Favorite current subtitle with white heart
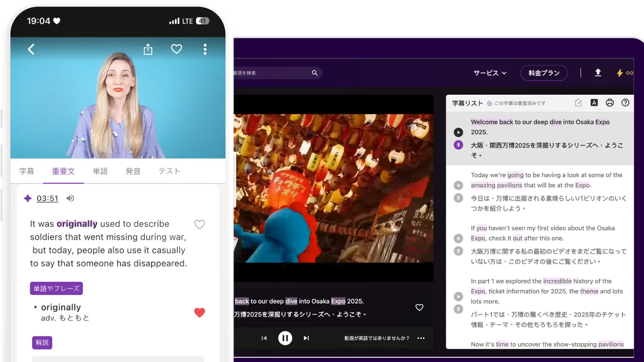The height and width of the screenshot is (362, 644). point(419,307)
